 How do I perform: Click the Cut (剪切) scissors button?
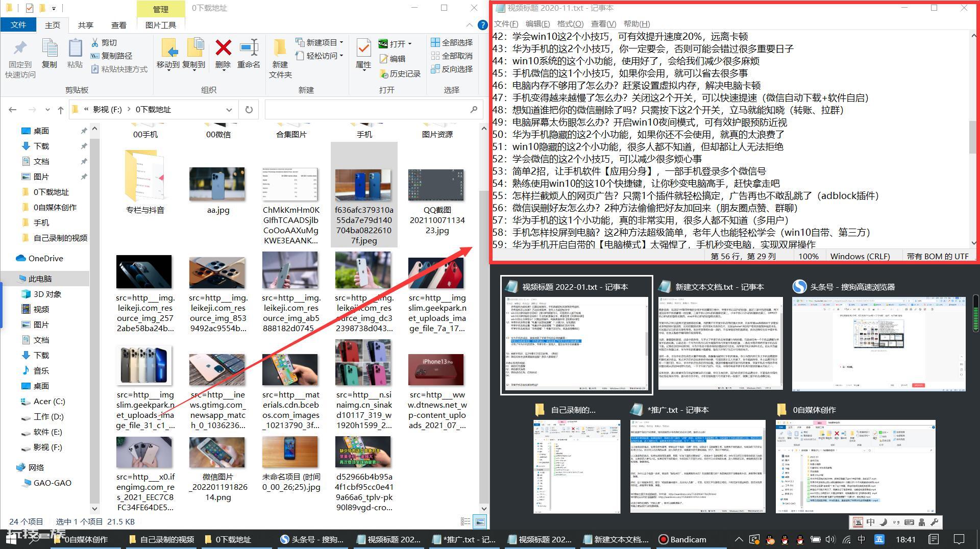(104, 42)
